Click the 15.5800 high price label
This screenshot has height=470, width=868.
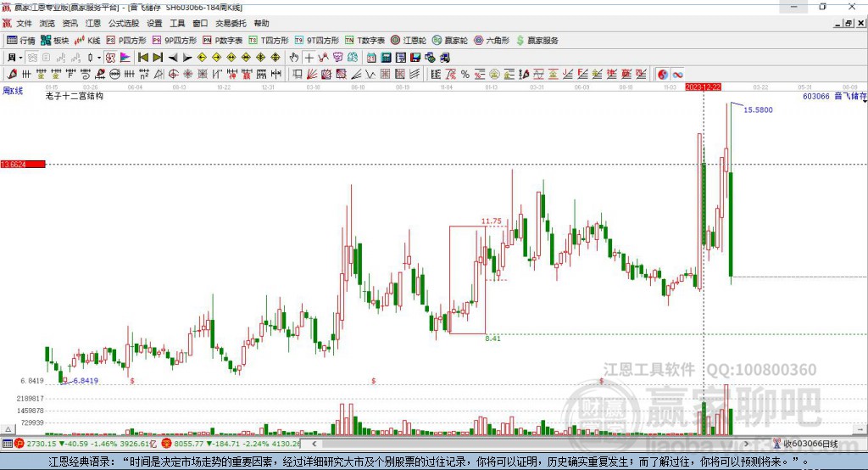coord(758,109)
